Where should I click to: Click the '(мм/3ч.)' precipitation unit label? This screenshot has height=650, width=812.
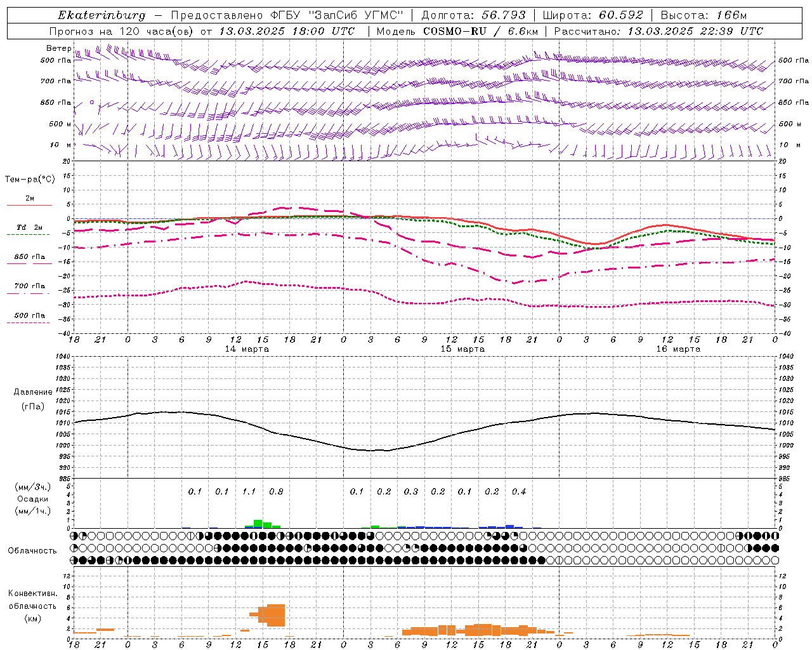click(33, 487)
